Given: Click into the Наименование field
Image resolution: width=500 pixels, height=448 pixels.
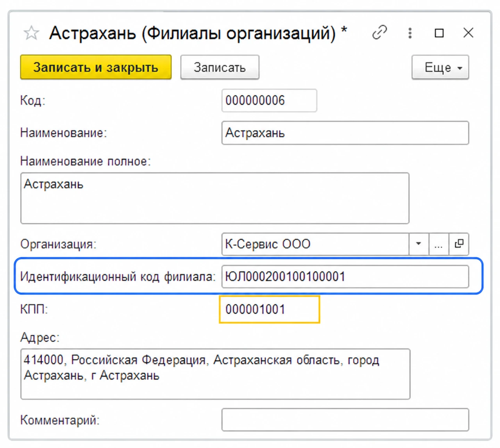Looking at the screenshot, I should (345, 133).
